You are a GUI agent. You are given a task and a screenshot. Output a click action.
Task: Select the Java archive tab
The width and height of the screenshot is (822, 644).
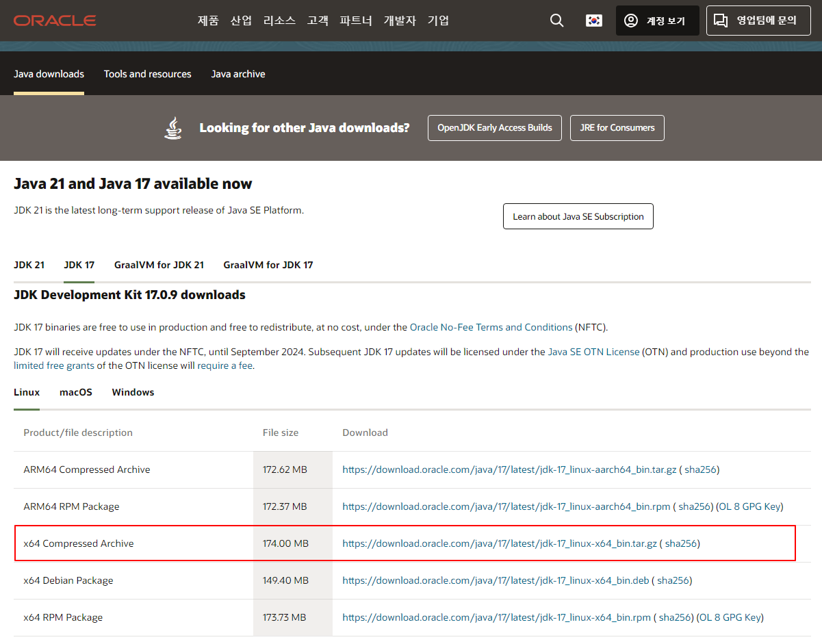[x=238, y=74]
